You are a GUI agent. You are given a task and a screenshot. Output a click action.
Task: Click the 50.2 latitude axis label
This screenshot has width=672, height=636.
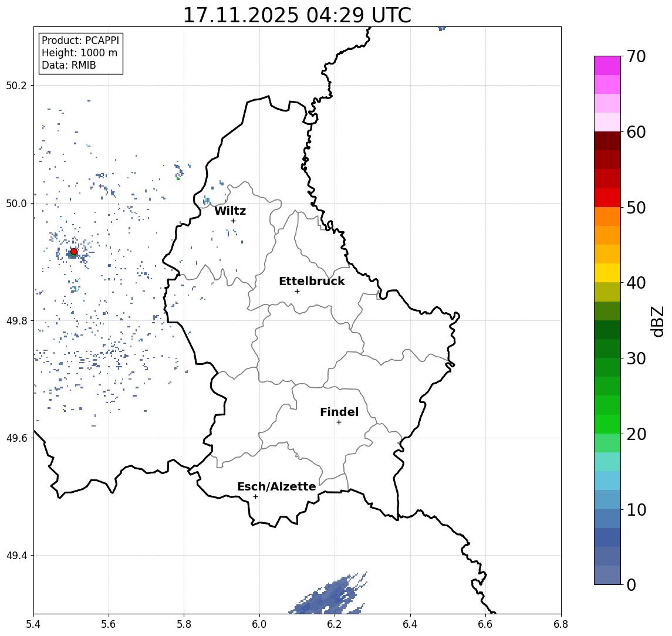click(x=16, y=85)
